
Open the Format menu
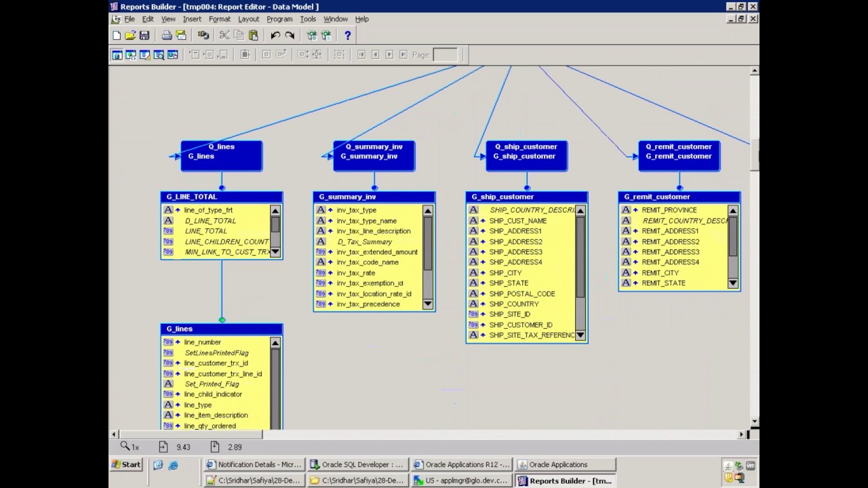(x=220, y=19)
